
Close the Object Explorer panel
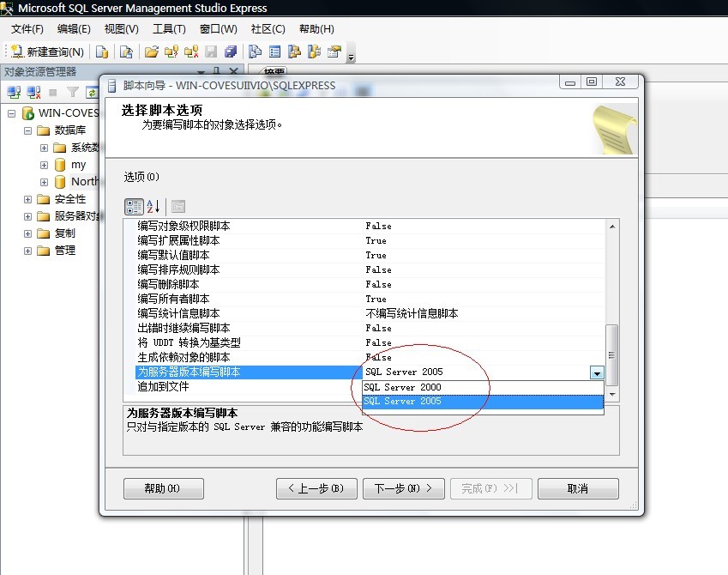click(x=233, y=71)
